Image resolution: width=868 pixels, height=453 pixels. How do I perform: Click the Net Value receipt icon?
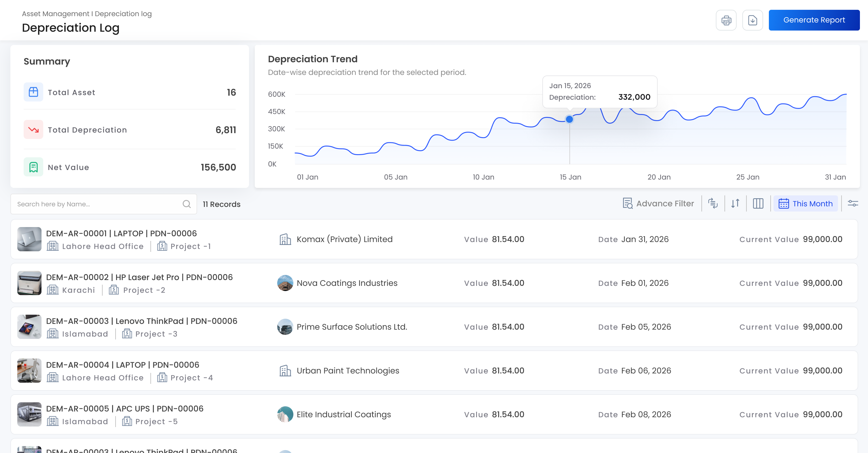pyautogui.click(x=33, y=167)
